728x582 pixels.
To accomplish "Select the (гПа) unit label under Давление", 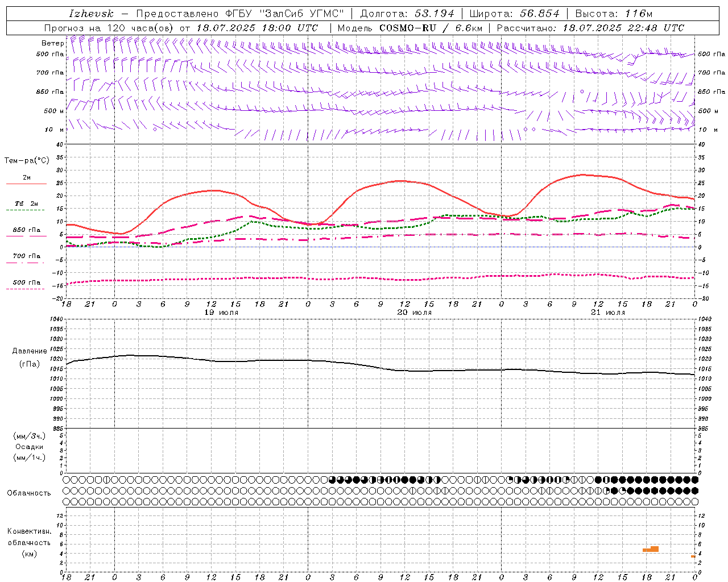I will point(30,364).
